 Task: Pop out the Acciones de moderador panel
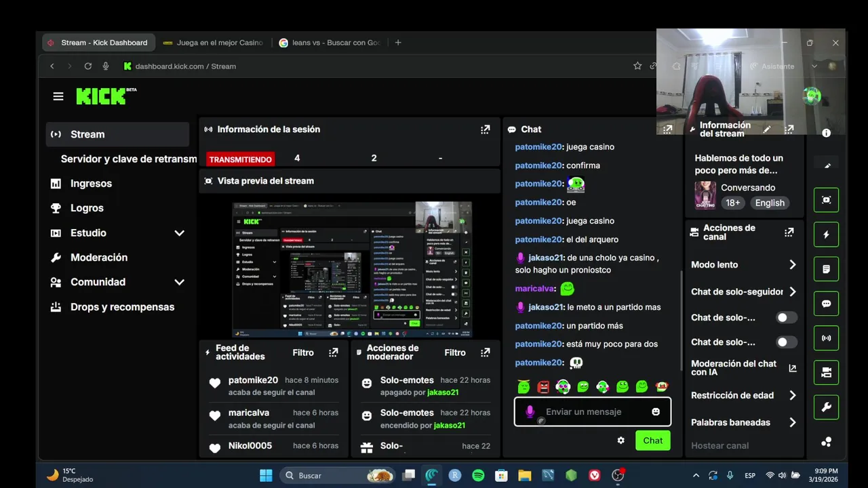485,352
